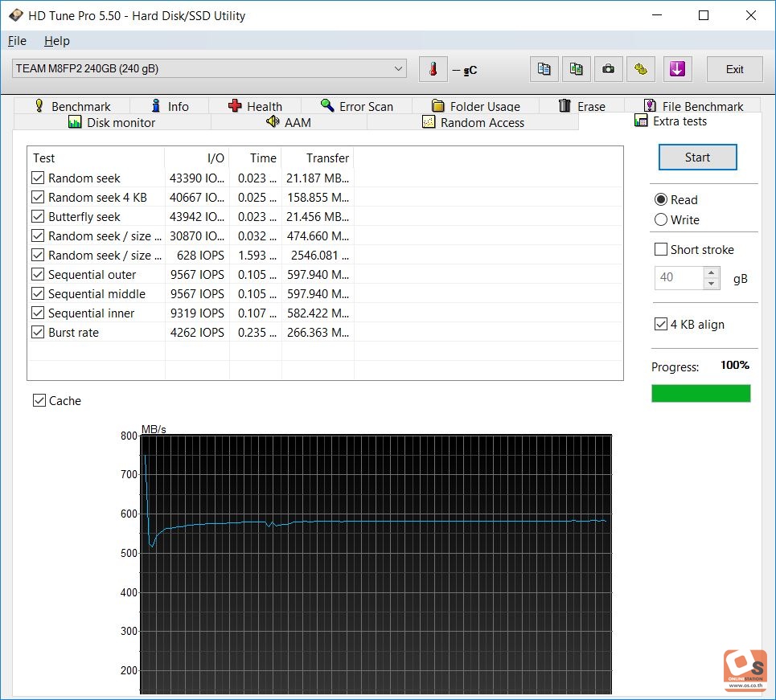The image size is (776, 700).
Task: Click the Exit button
Action: point(734,69)
